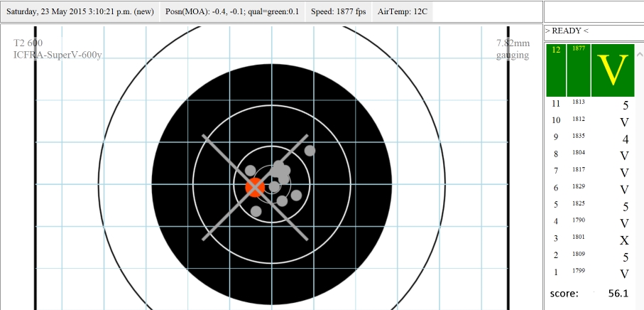The width and height of the screenshot is (644, 310).
Task: Click the date and time status button
Action: 80,11
